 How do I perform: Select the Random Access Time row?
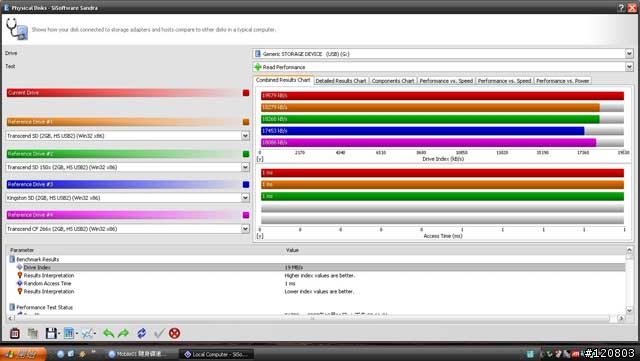(316, 283)
